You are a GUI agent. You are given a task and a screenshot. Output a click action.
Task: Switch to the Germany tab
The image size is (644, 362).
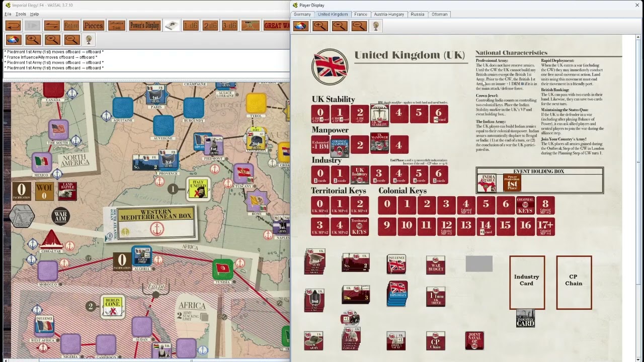[302, 14]
